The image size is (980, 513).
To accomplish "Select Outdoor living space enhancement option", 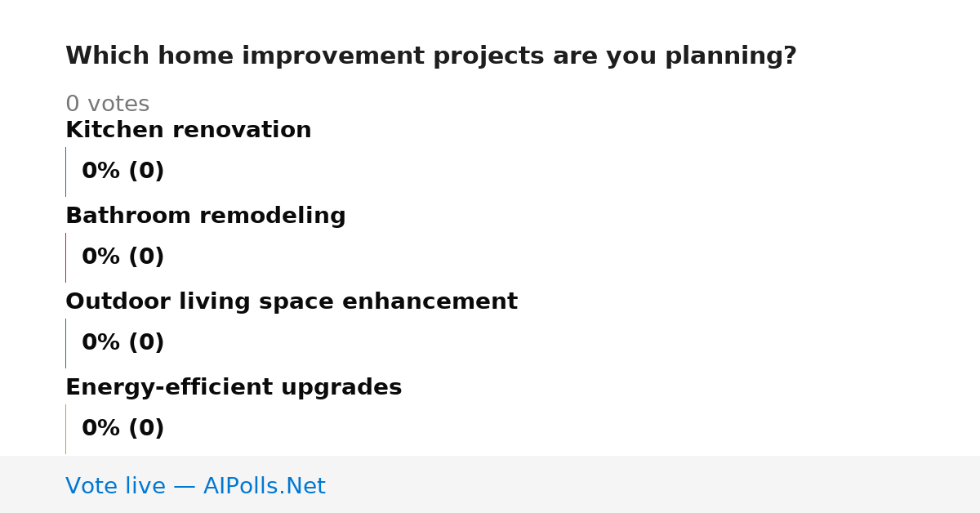I will click(x=292, y=302).
